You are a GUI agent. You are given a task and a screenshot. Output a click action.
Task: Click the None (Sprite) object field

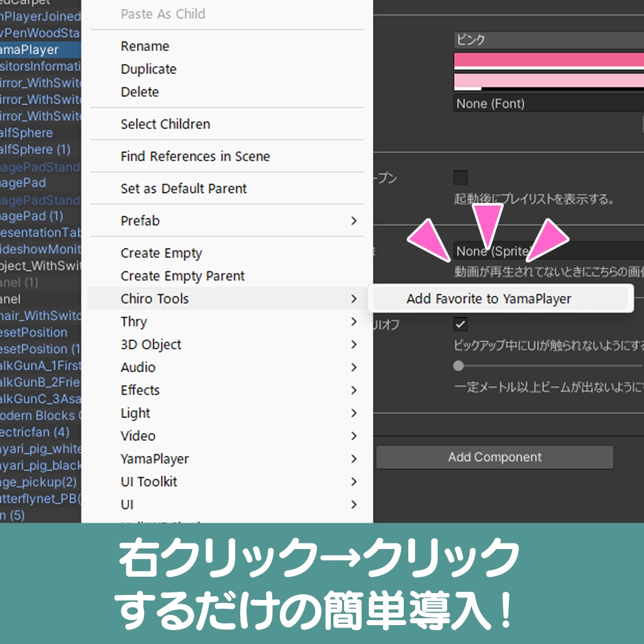point(548,250)
